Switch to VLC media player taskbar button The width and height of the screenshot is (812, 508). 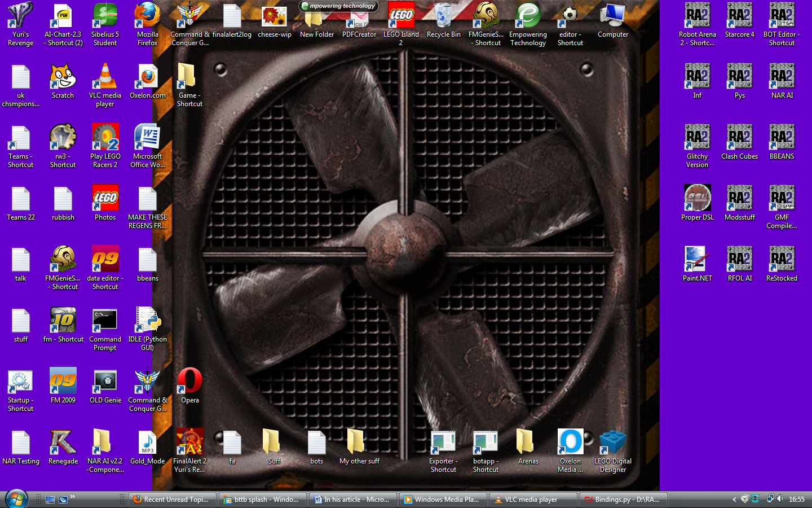[533, 500]
